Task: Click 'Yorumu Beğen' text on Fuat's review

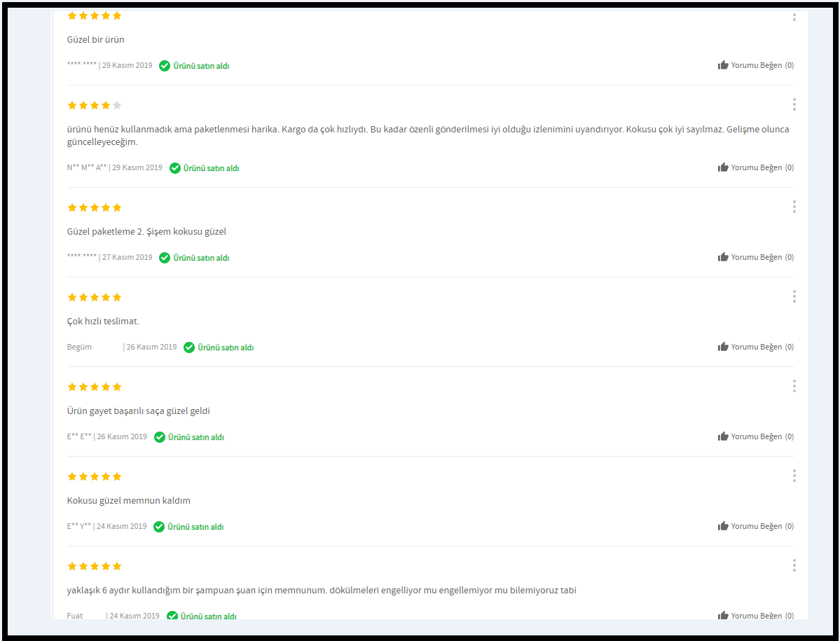Action: coord(757,616)
